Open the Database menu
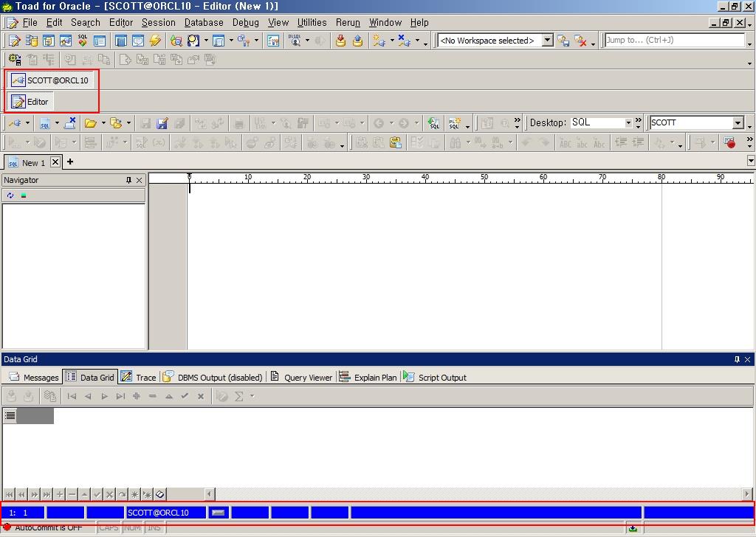The image size is (756, 537). [204, 23]
